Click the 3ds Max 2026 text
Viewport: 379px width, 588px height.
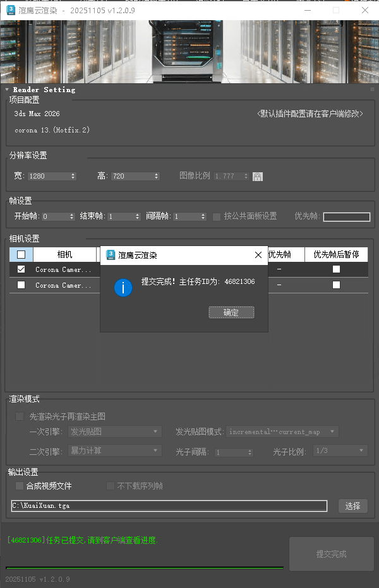pos(37,114)
